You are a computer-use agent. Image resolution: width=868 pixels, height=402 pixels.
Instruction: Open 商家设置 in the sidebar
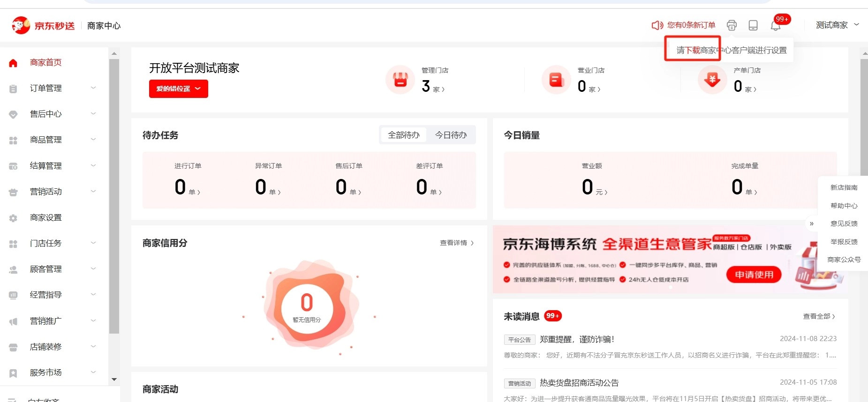pos(46,217)
